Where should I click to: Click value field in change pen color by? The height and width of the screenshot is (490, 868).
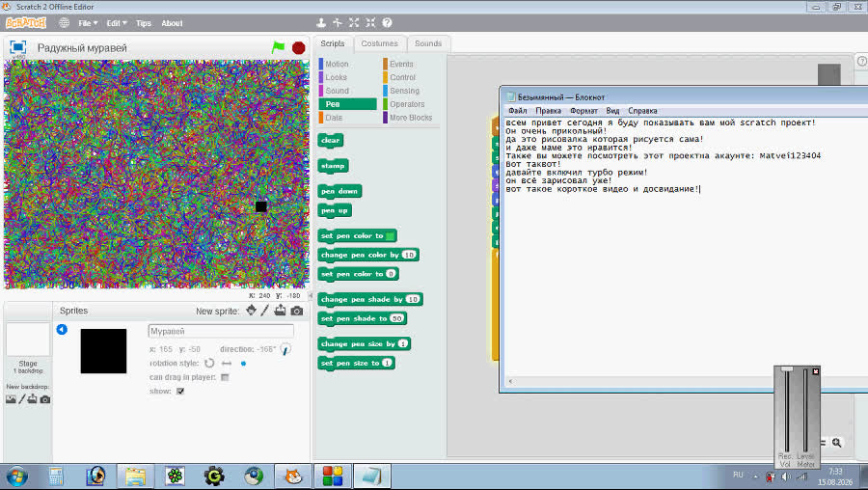point(409,255)
